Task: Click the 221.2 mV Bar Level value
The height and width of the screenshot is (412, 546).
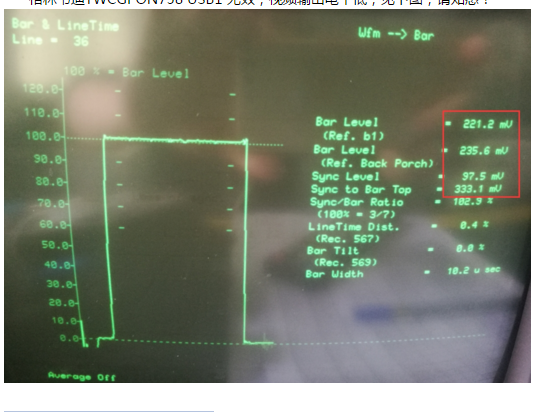Action: 487,124
